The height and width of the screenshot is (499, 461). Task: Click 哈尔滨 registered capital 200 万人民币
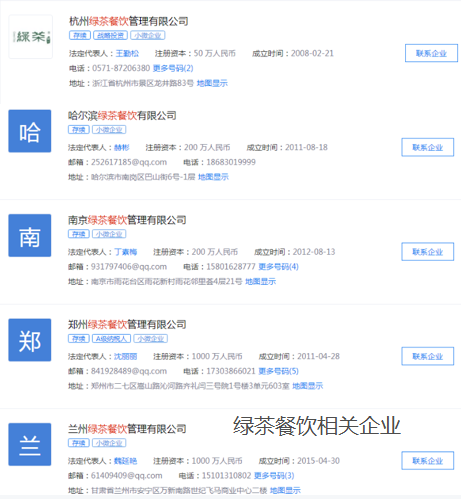[x=207, y=147]
